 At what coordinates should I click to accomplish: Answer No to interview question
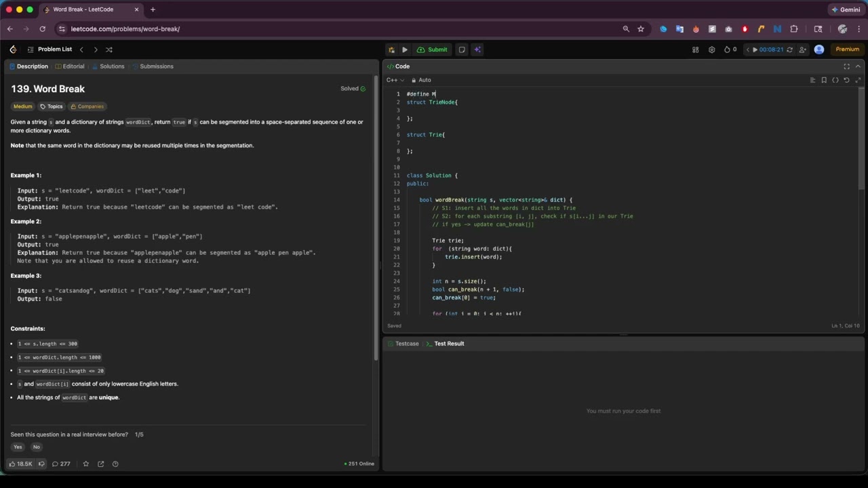click(x=37, y=447)
